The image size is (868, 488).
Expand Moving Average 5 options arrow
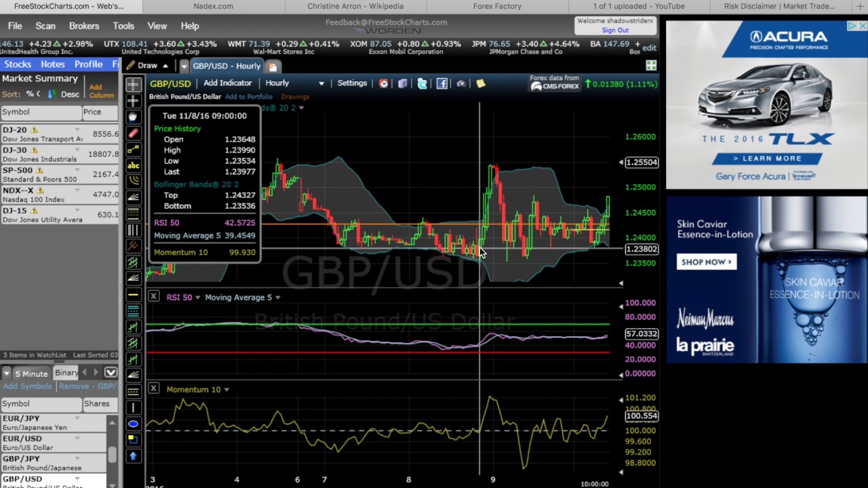(277, 298)
